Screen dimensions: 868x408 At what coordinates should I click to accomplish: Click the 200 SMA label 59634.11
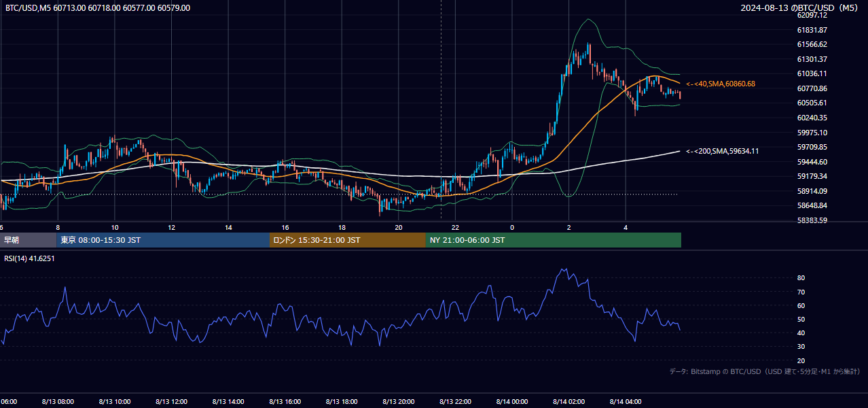click(x=723, y=151)
